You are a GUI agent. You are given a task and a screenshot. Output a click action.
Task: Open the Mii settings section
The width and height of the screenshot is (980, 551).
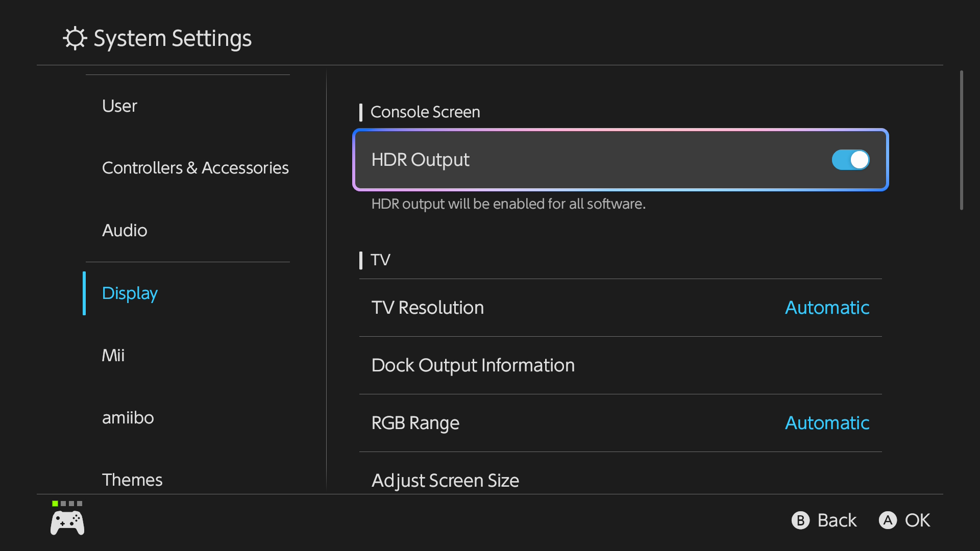click(x=113, y=355)
